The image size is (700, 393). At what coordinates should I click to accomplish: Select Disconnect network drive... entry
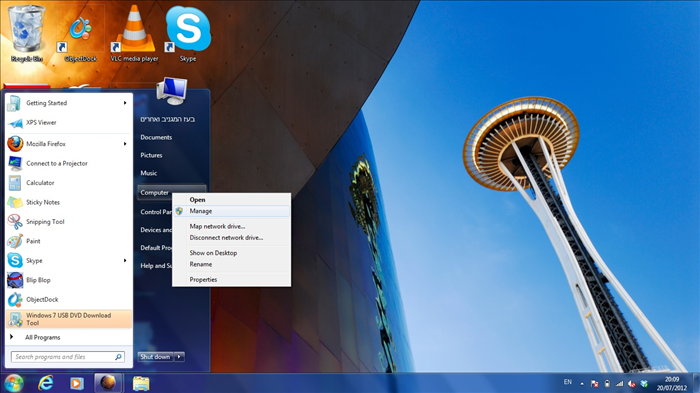point(232,238)
